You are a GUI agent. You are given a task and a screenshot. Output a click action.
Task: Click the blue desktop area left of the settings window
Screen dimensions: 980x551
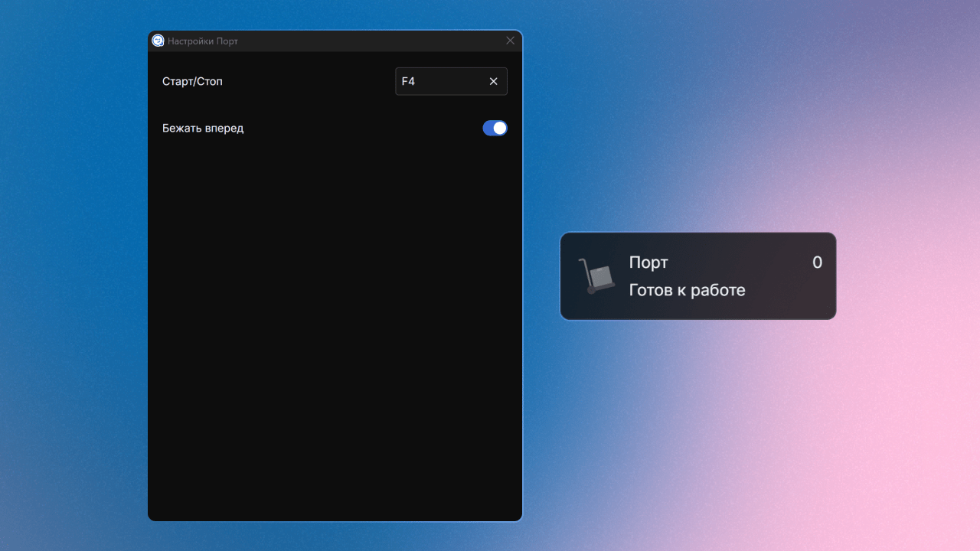click(x=73, y=275)
